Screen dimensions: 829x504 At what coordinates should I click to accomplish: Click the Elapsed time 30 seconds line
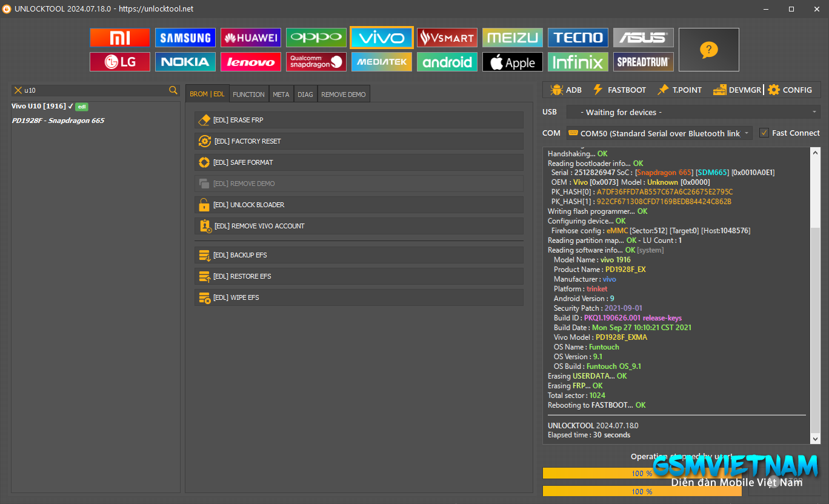[589, 435]
